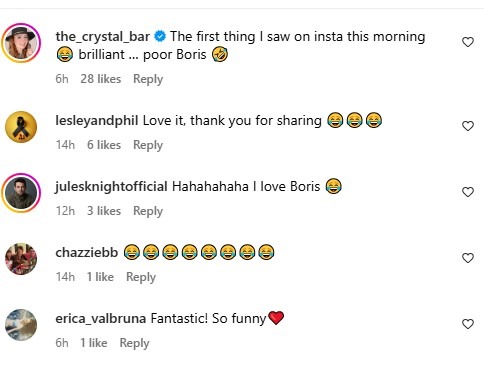Open erica_valbruna's profile photo
484x367 pixels.
tap(21, 325)
